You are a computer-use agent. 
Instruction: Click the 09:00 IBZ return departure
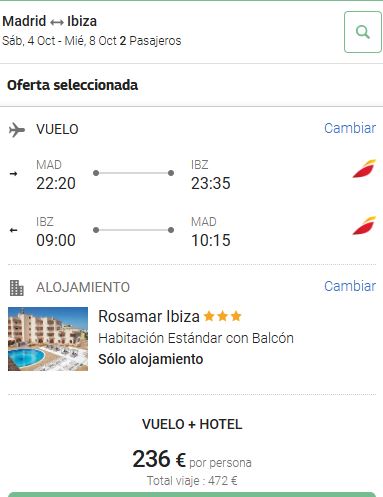[56, 240]
